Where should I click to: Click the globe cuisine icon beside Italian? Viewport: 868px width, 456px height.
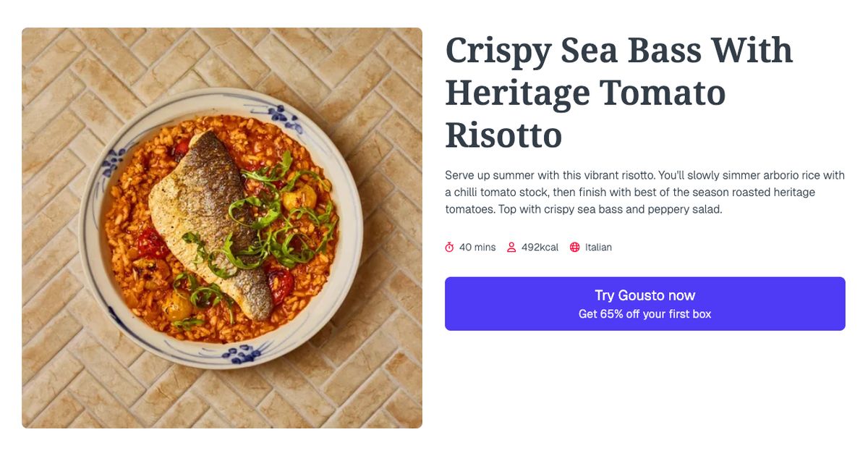(574, 247)
